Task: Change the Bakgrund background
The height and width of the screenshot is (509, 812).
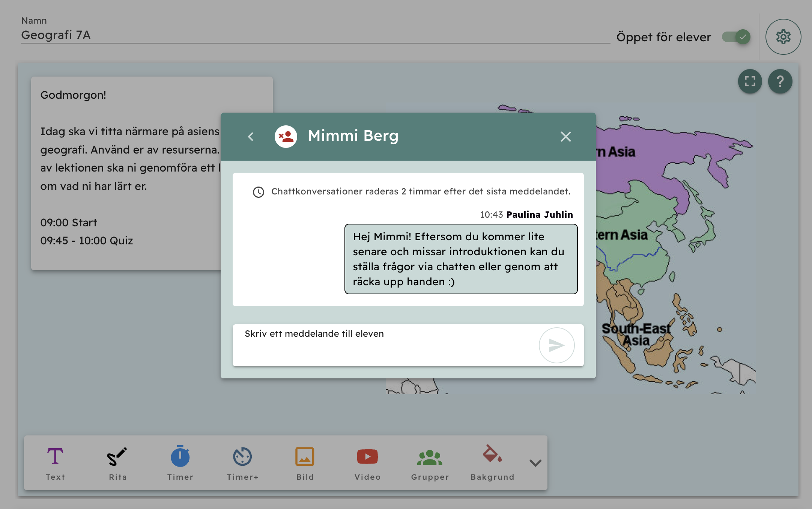Action: (492, 463)
